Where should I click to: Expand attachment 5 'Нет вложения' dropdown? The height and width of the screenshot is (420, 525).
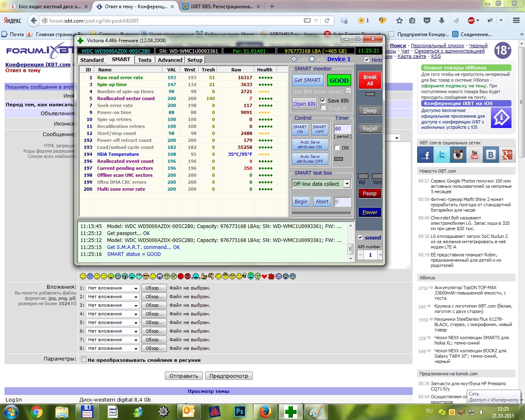[x=113, y=322]
